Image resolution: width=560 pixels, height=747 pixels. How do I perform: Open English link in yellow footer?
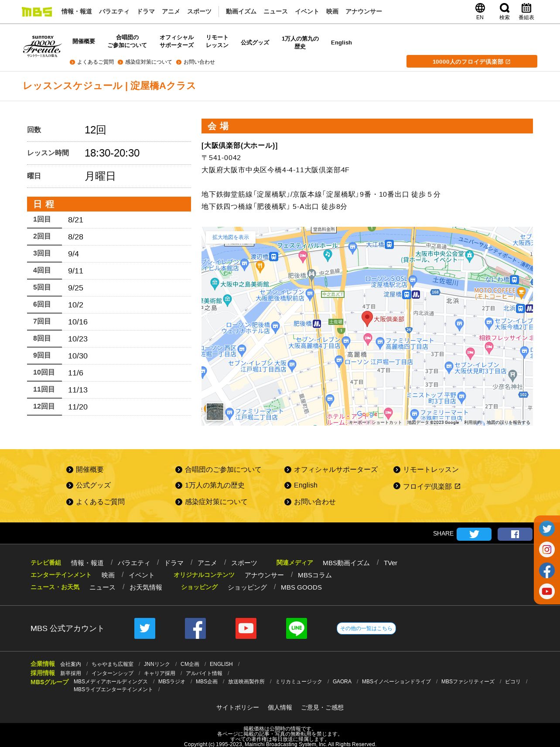(301, 485)
